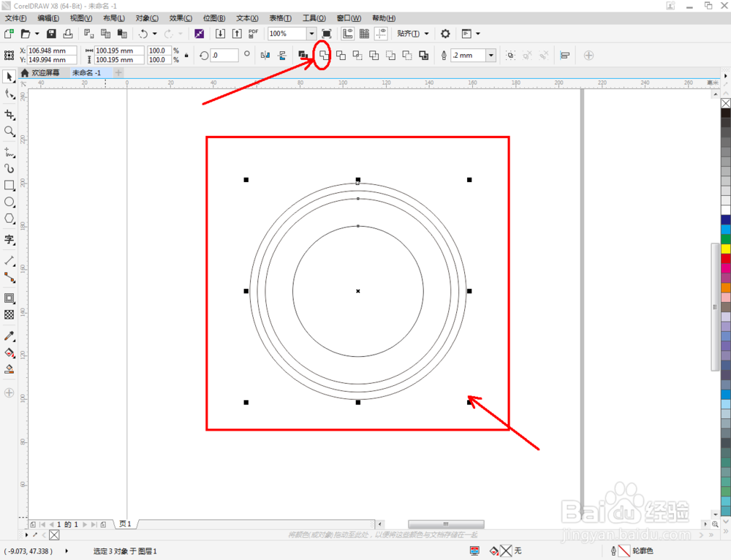The image size is (731, 560).
Task: Mirror selection horizontally
Action: (x=265, y=56)
